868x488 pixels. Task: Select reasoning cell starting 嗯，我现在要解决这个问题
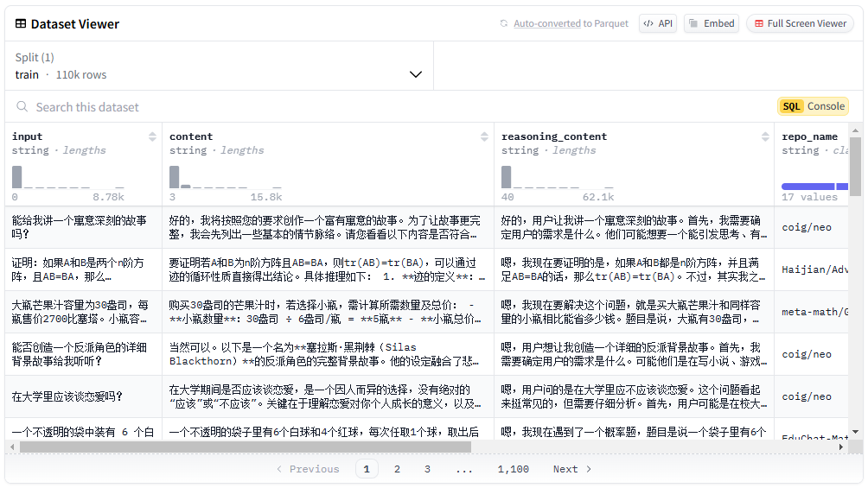635,312
